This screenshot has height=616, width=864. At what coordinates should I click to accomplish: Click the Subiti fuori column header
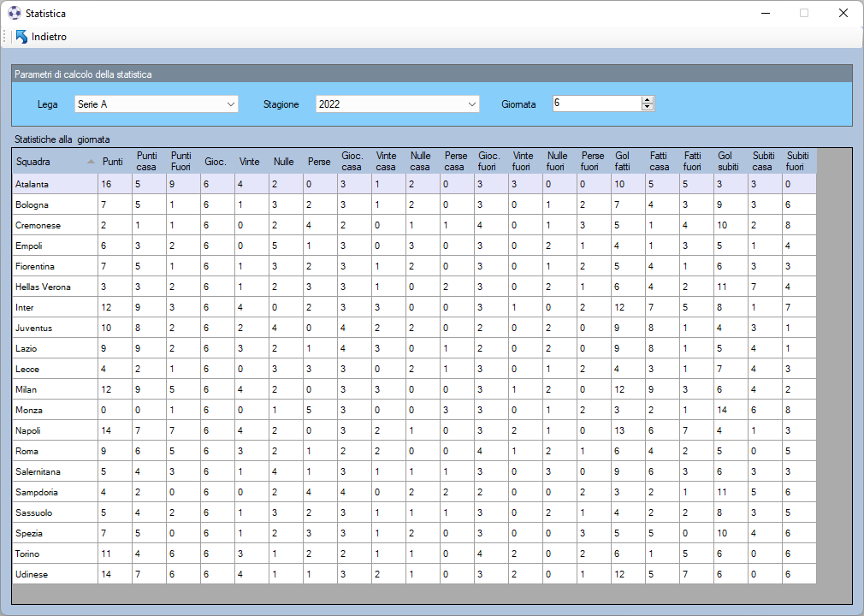(x=798, y=162)
